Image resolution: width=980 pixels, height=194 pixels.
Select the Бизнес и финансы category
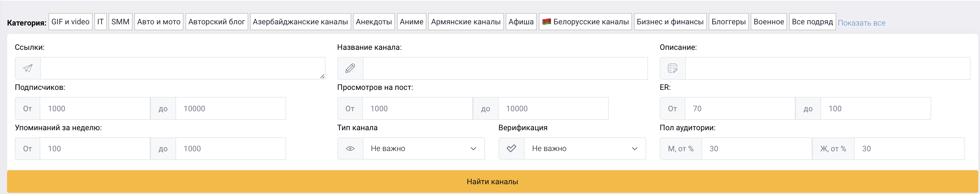(670, 22)
